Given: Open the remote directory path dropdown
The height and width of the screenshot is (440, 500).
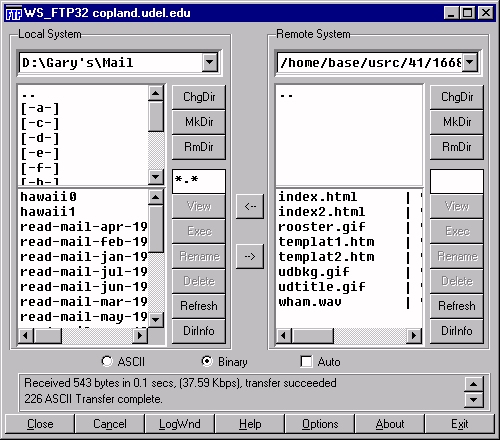Looking at the screenshot, I should click(470, 62).
